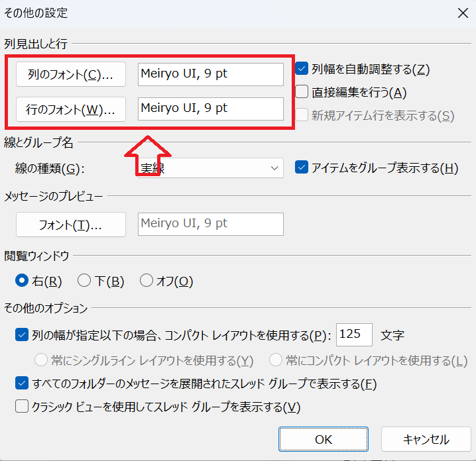
Task: Confirm settings with the OK button
Action: tap(324, 439)
